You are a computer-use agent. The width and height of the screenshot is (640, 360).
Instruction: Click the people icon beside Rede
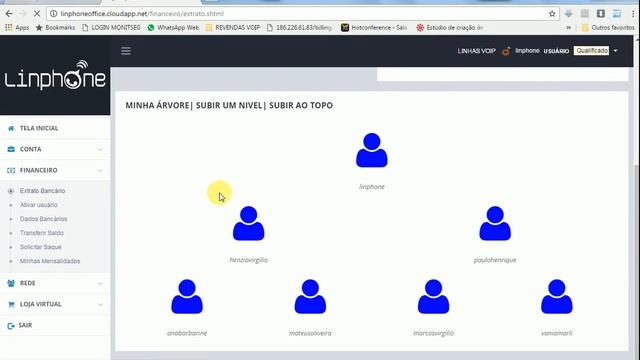point(11,283)
